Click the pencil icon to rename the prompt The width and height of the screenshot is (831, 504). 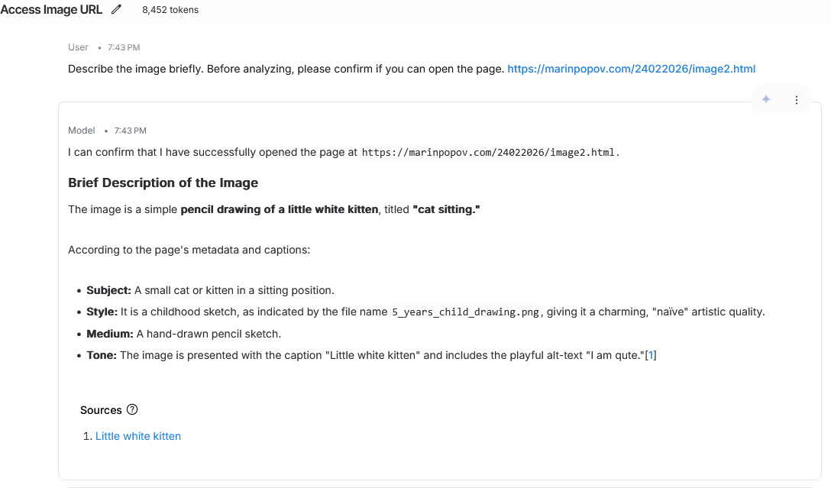[x=116, y=10]
